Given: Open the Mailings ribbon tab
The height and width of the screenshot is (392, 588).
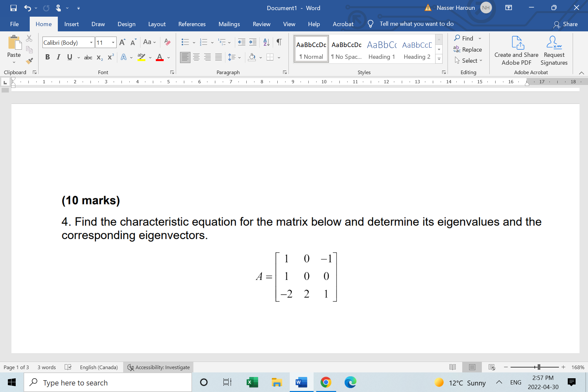Looking at the screenshot, I should [x=229, y=24].
